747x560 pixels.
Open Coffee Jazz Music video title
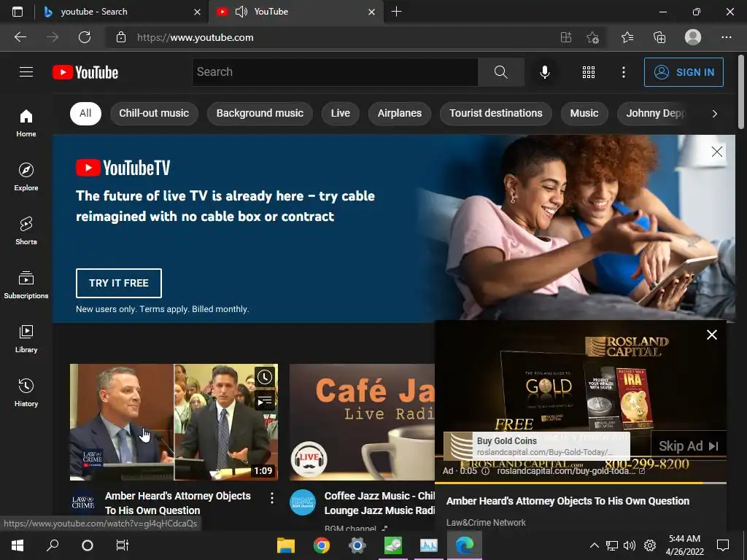(x=379, y=503)
